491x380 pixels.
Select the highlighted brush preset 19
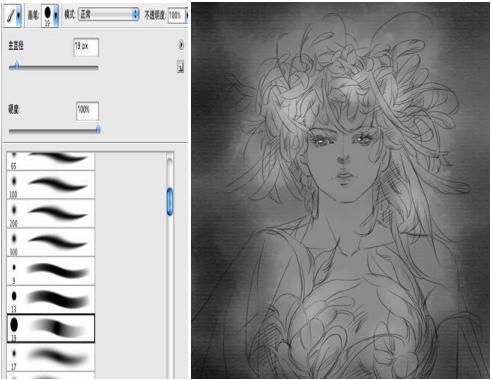51,328
